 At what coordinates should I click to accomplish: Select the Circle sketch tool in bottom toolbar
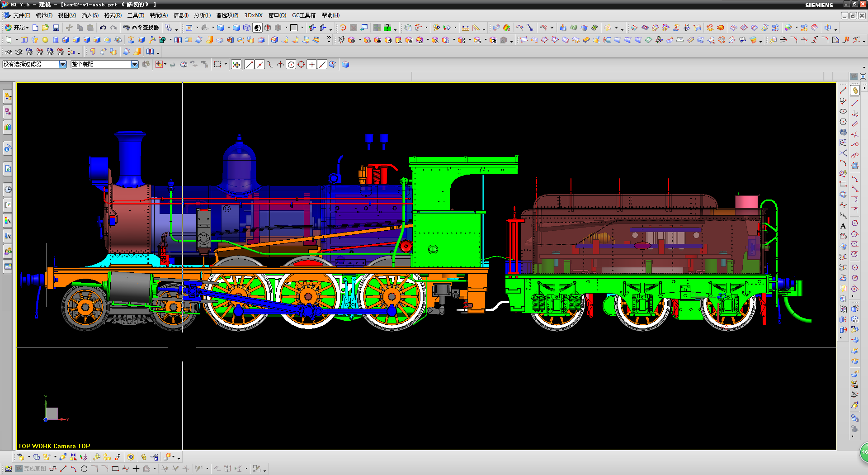coord(84,469)
